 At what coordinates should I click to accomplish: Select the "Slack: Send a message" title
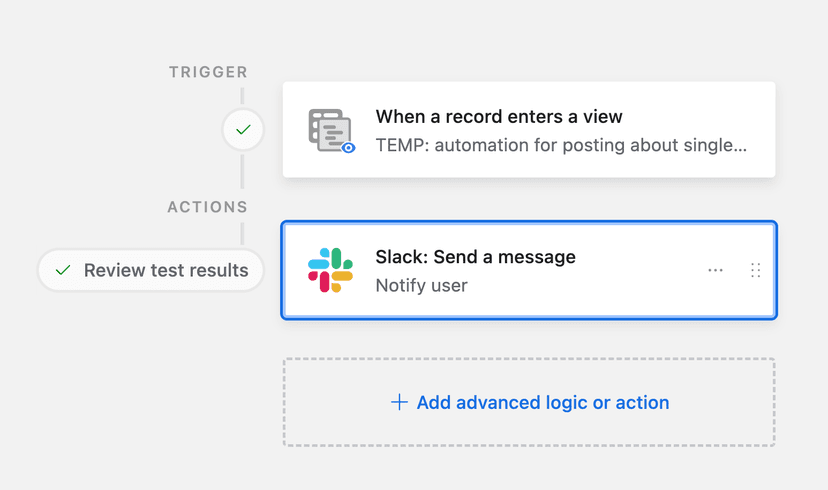475,257
